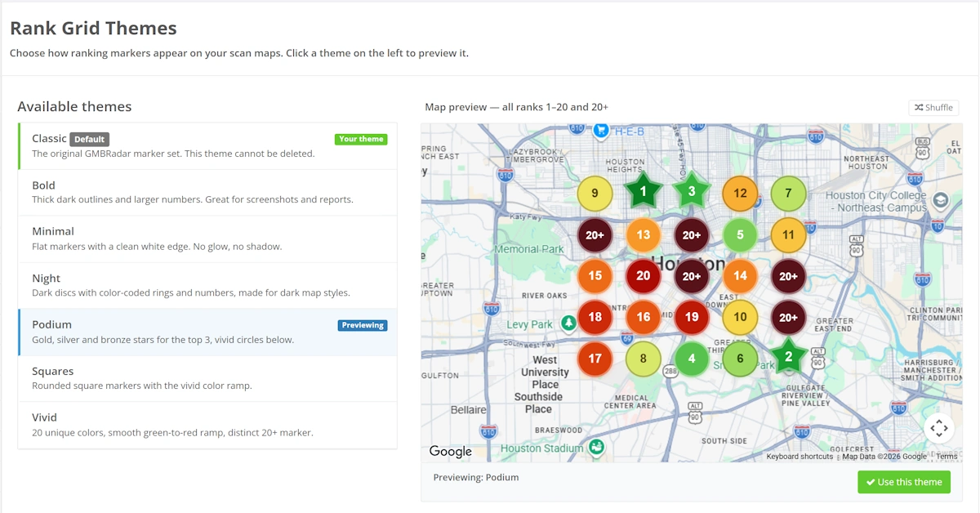Click the "Previewing: Podium" status text
980x513 pixels.
(476, 477)
